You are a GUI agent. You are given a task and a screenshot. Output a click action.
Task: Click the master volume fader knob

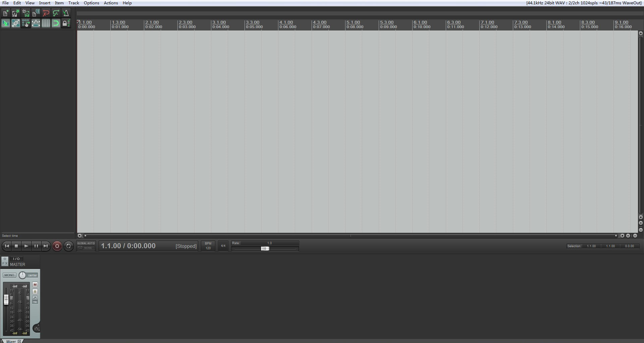[x=6, y=299]
